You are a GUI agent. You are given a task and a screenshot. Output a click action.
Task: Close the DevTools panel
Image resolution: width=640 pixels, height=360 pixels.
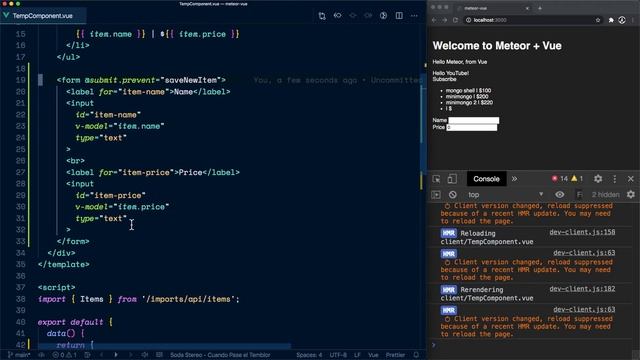click(631, 179)
